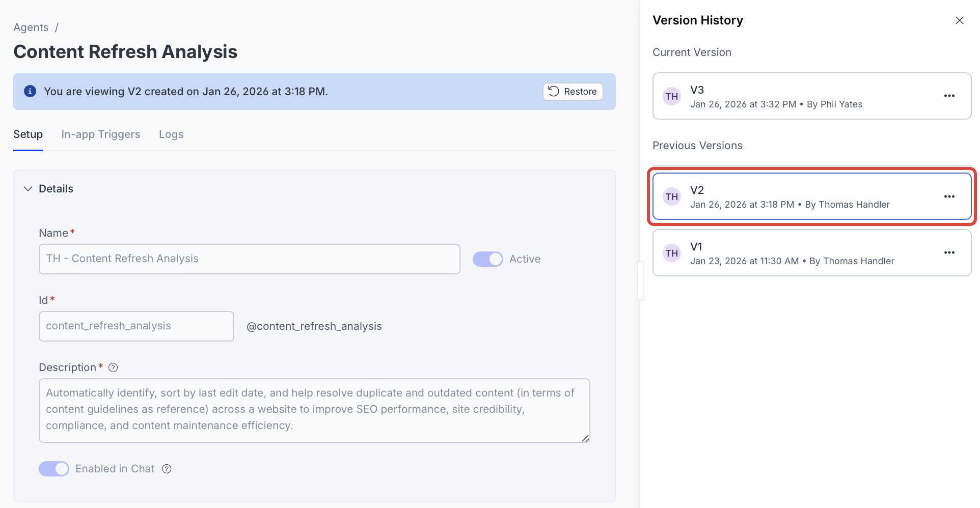Click the Id input field

[x=136, y=326]
